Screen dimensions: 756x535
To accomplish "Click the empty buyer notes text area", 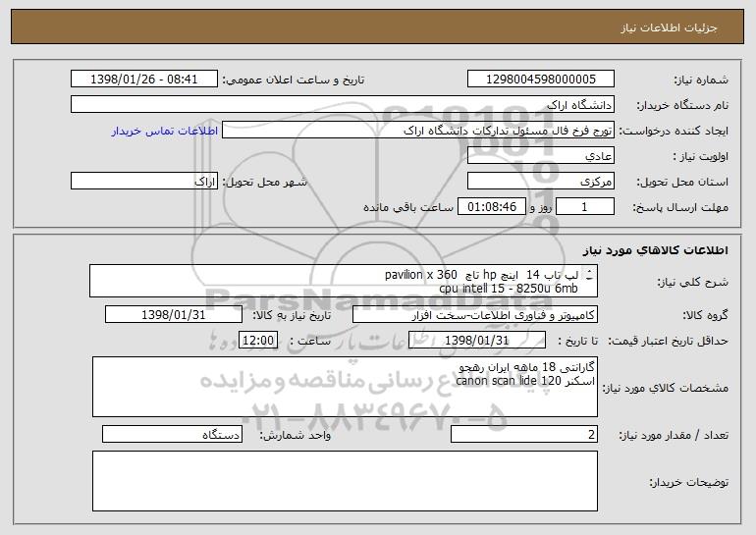I will pos(345,481).
